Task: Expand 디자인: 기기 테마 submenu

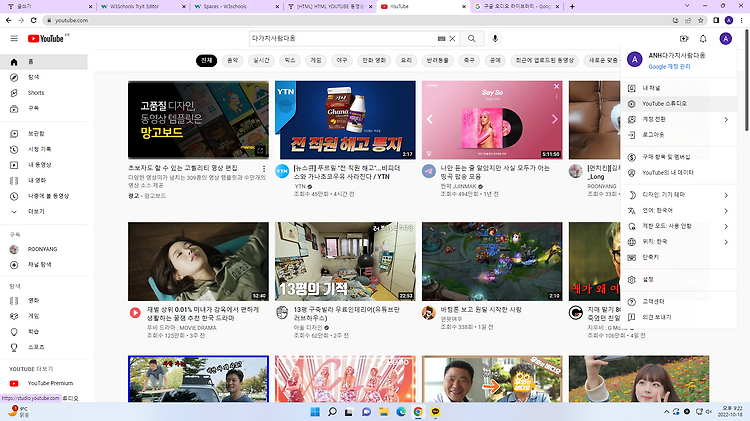Action: pyautogui.click(x=679, y=195)
